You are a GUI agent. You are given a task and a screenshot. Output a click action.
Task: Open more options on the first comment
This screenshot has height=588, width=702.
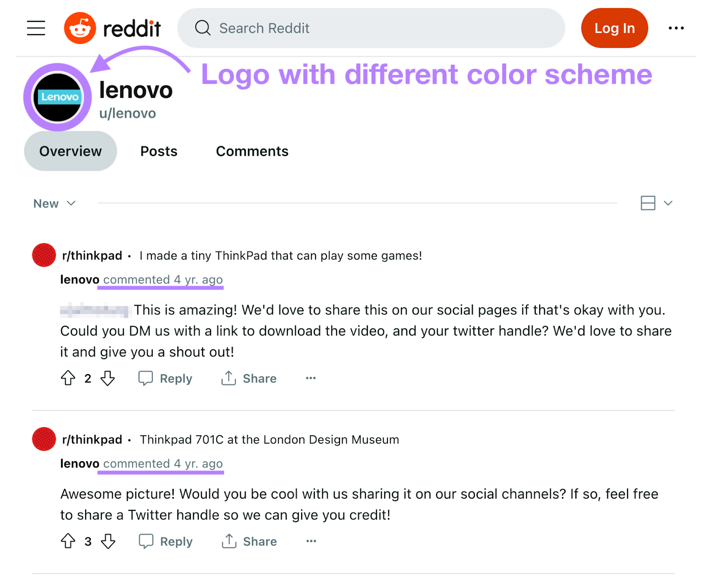(311, 378)
